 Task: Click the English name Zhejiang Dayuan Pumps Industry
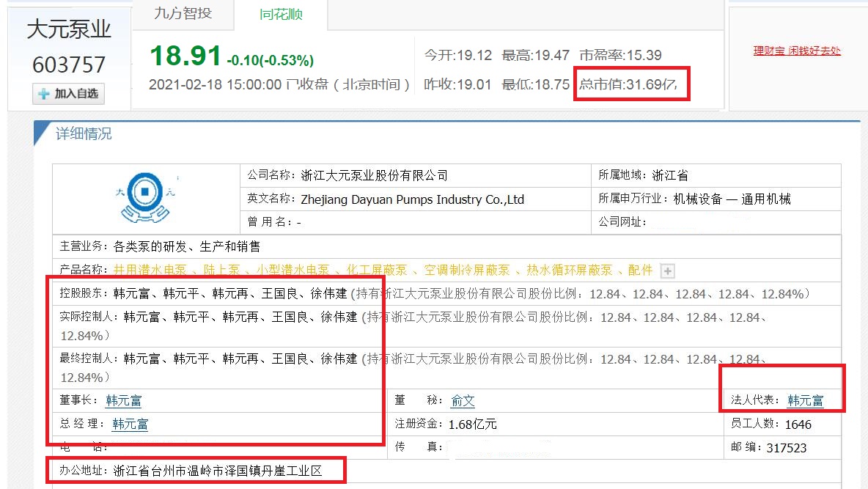tap(413, 199)
